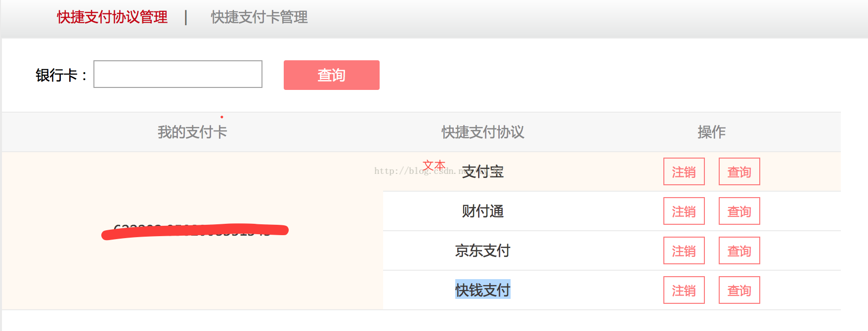Click the pink 查询 search button

coord(331,75)
